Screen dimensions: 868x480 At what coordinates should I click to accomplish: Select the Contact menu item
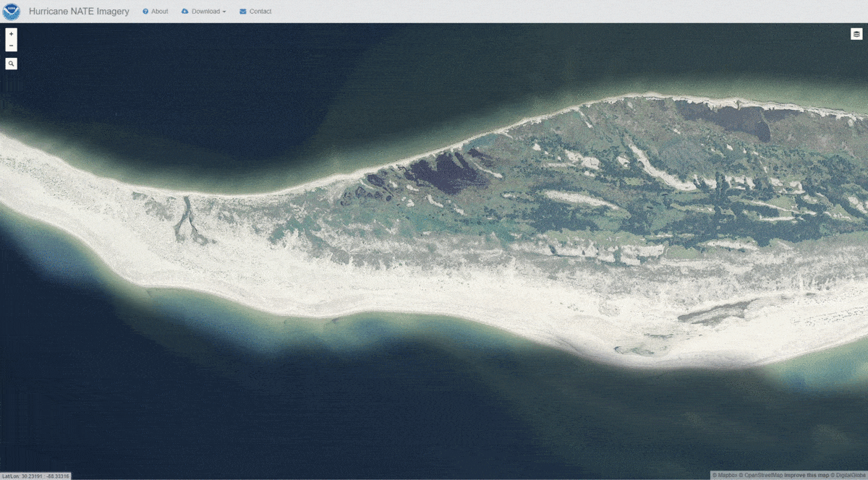click(260, 12)
